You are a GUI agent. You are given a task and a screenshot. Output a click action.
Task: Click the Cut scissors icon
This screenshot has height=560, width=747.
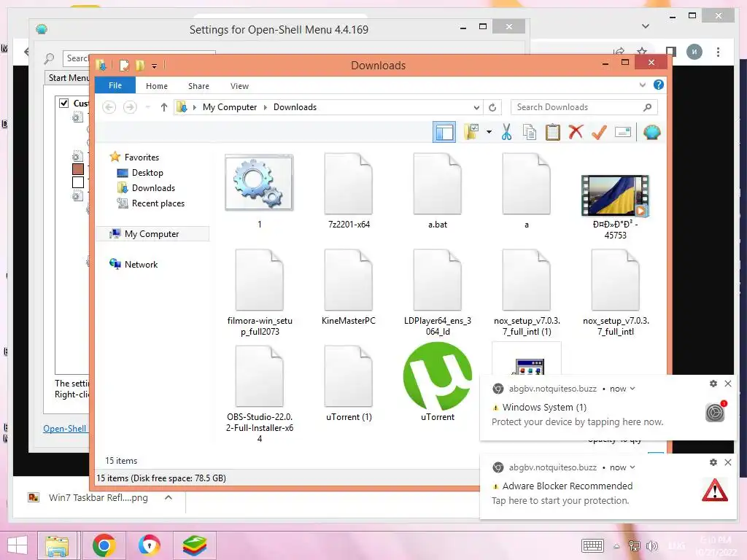(x=506, y=132)
